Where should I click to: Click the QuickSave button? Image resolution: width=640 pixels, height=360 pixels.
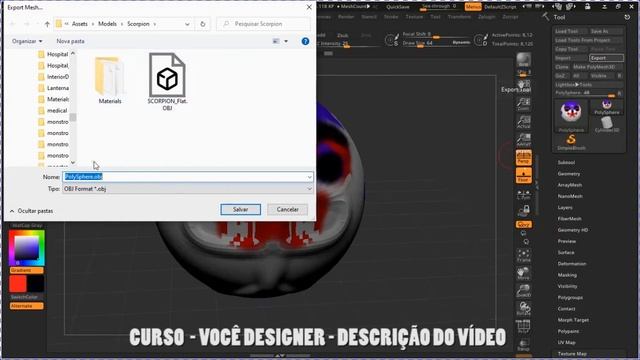coord(398,7)
